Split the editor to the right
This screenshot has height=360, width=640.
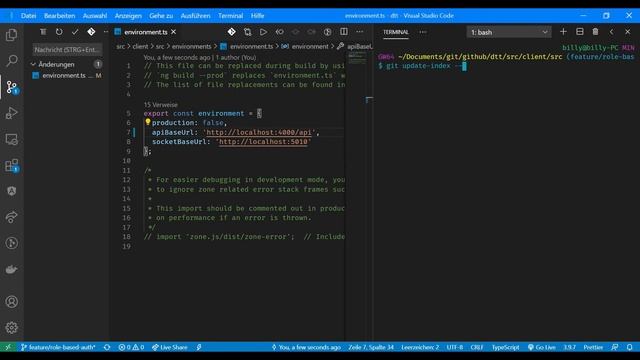tap(344, 32)
